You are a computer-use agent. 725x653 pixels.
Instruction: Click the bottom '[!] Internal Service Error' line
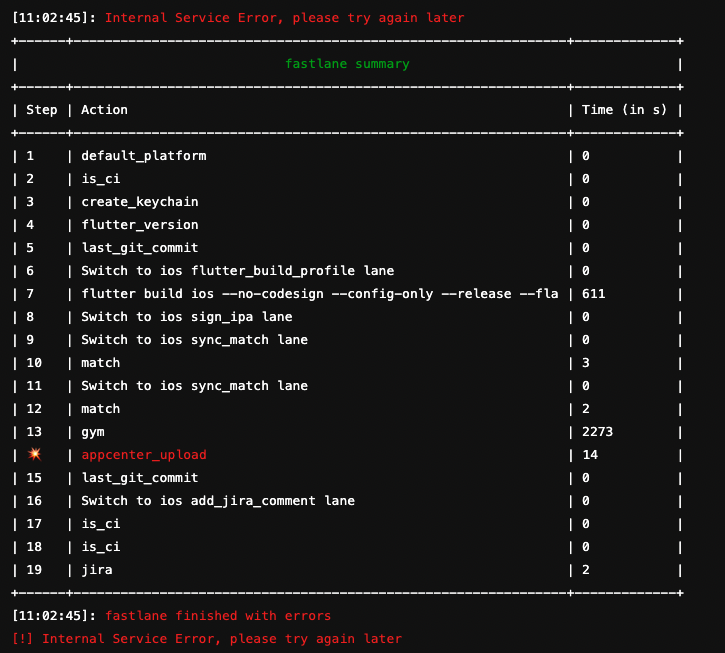tap(207, 639)
